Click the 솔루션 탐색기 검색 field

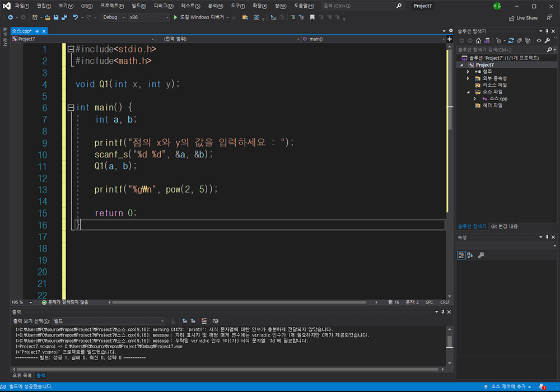501,50
